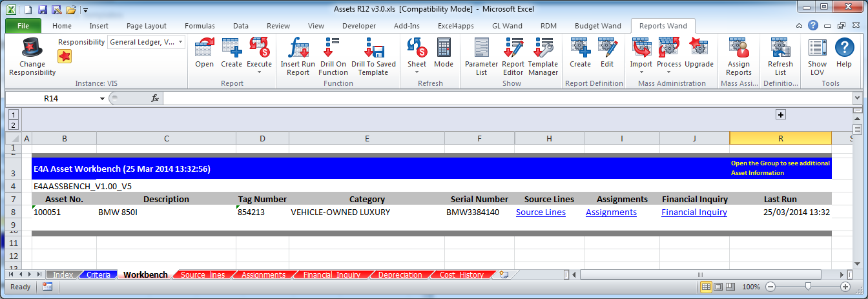Click the Mode calculator icon
This screenshot has width=868, height=299.
tap(444, 48)
